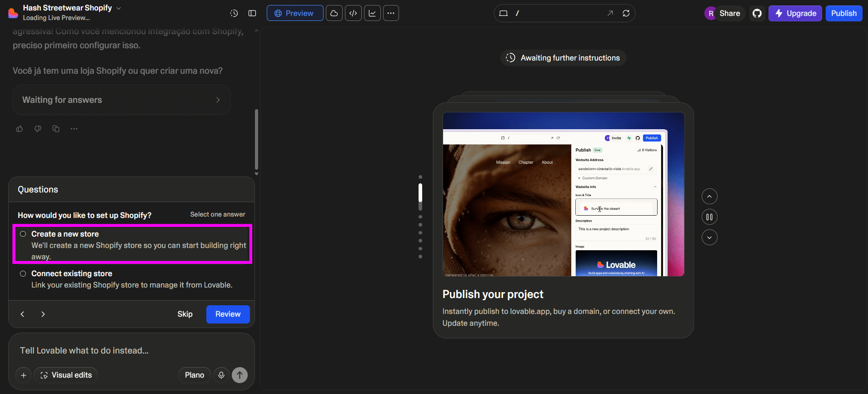Screen dimensions: 868x394
Task: Open the Analytics chart icon
Action: [x=372, y=13]
